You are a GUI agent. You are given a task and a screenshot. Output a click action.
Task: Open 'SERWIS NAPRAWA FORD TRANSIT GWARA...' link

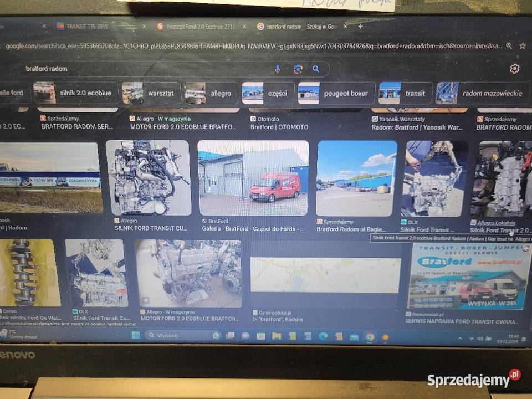click(462, 321)
